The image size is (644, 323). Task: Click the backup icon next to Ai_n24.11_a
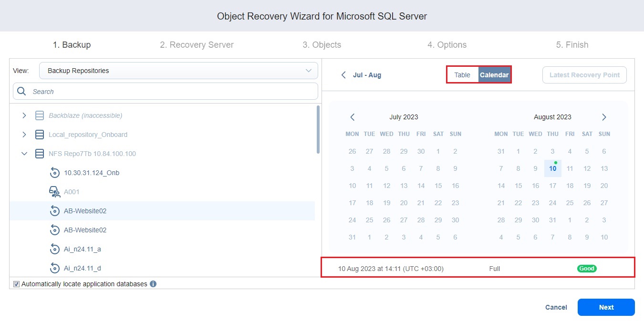(x=54, y=249)
